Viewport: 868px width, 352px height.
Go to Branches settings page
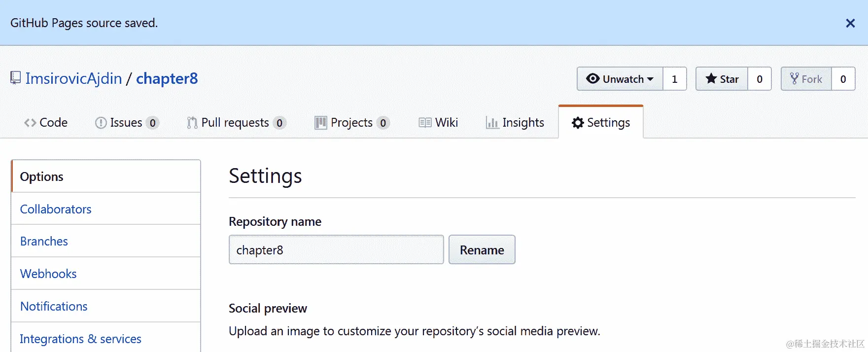[x=44, y=241]
